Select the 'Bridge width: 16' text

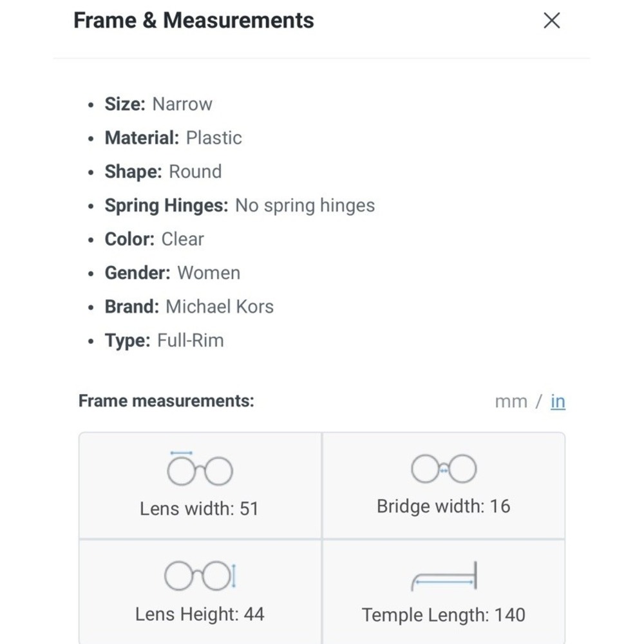pyautogui.click(x=444, y=506)
